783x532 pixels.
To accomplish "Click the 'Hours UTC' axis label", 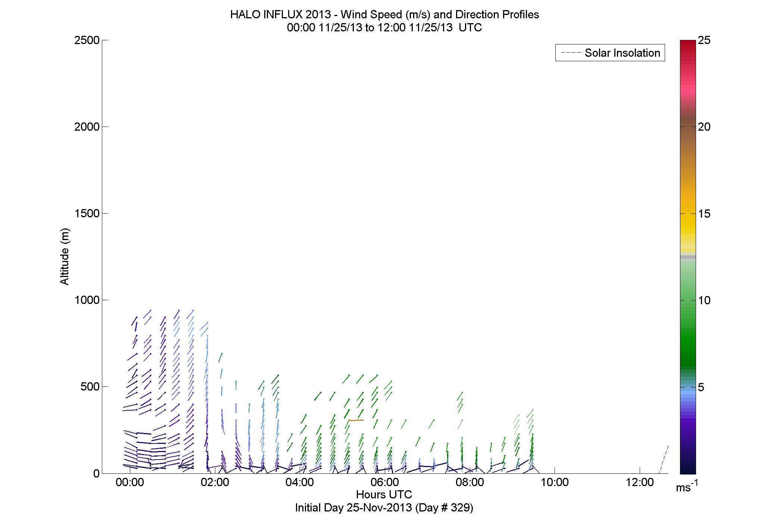I will (384, 495).
